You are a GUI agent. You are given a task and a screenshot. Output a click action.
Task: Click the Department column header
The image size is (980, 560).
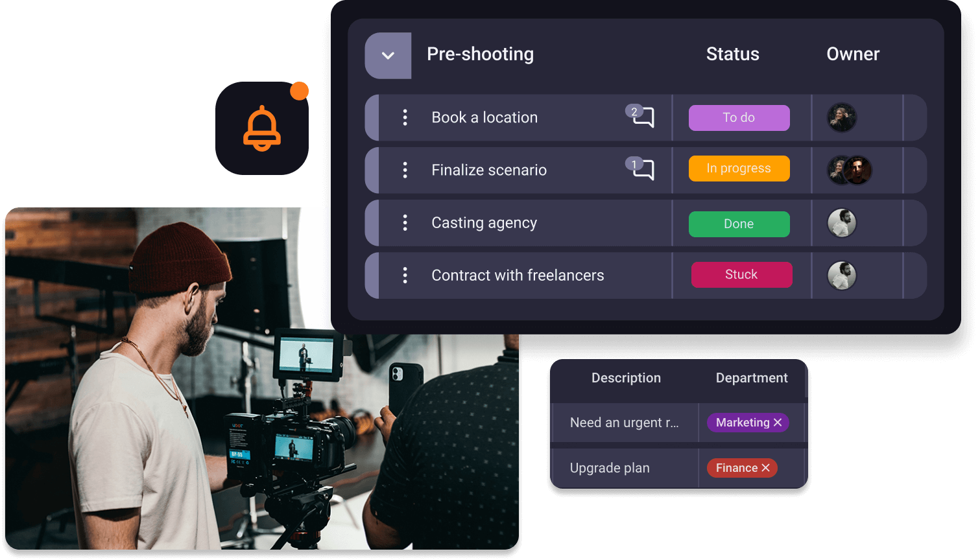click(x=751, y=378)
